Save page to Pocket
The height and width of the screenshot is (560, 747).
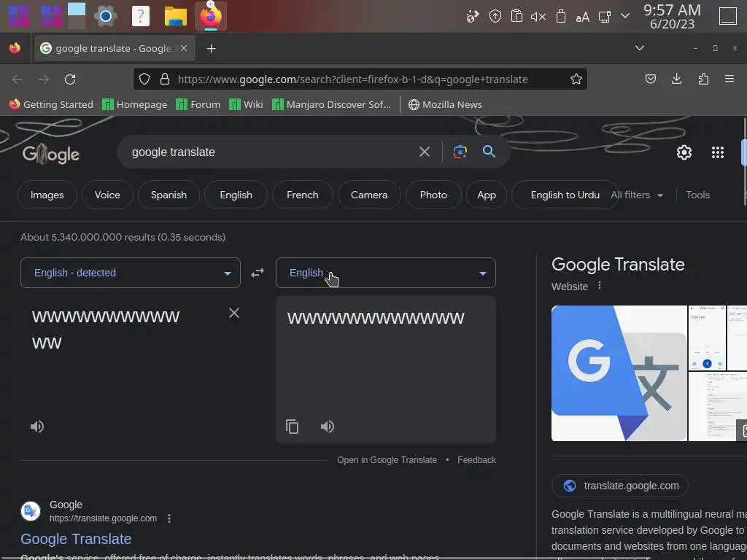tap(650, 79)
